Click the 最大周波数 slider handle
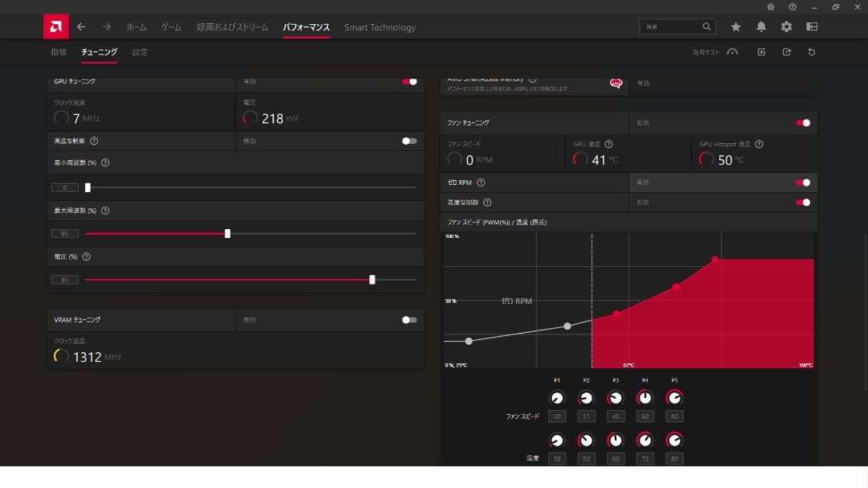The image size is (868, 488). (x=227, y=234)
